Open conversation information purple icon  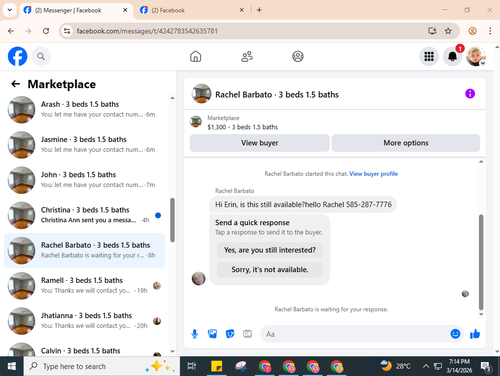470,94
